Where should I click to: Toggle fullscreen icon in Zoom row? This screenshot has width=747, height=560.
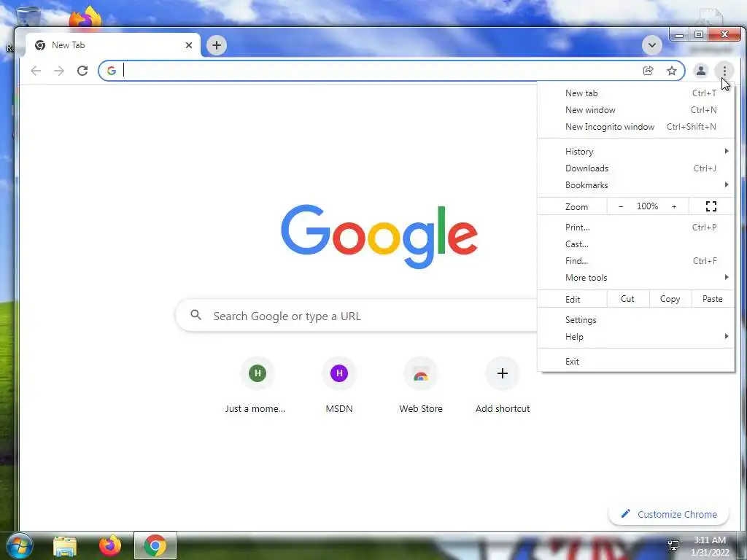tap(711, 206)
